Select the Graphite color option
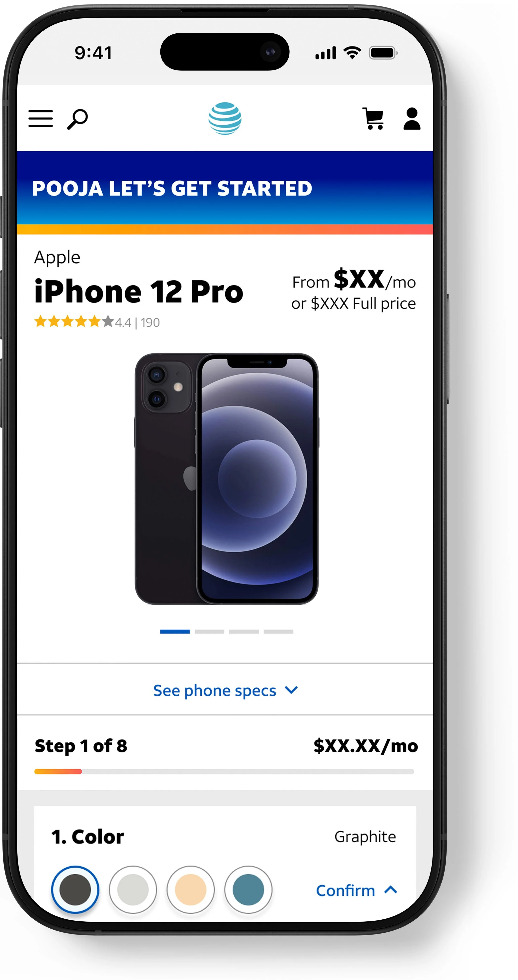The height and width of the screenshot is (980, 518). [x=75, y=890]
